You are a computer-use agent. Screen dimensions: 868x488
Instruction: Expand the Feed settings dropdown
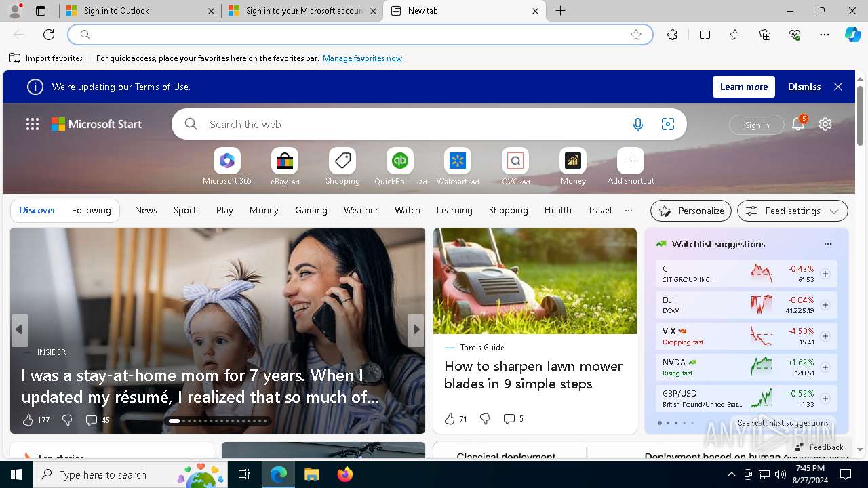(x=793, y=211)
